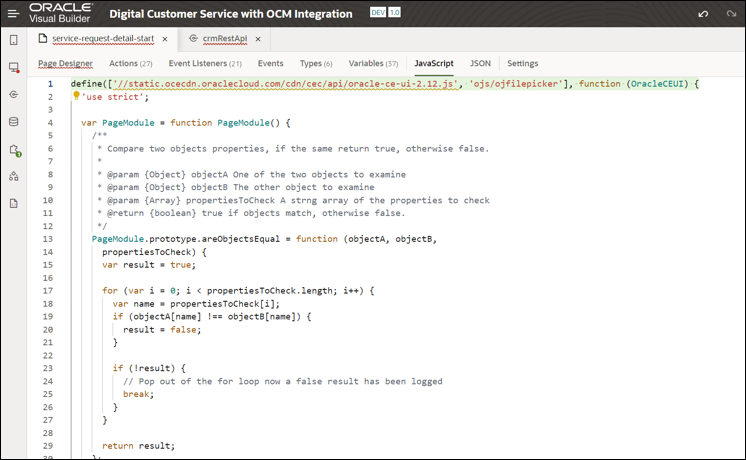The width and height of the screenshot is (746, 460).
Task: Click line number 29 in the gutter
Action: click(48, 446)
